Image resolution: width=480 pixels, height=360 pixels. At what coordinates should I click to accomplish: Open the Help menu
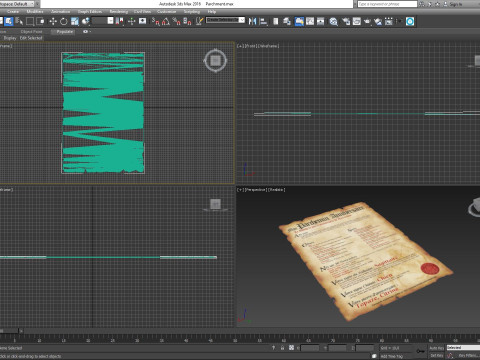pos(212,12)
